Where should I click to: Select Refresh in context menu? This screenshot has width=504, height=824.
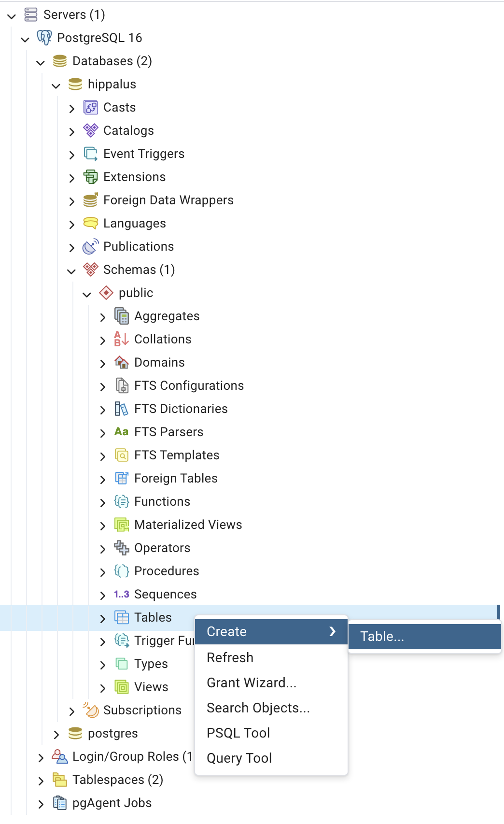(x=271, y=657)
